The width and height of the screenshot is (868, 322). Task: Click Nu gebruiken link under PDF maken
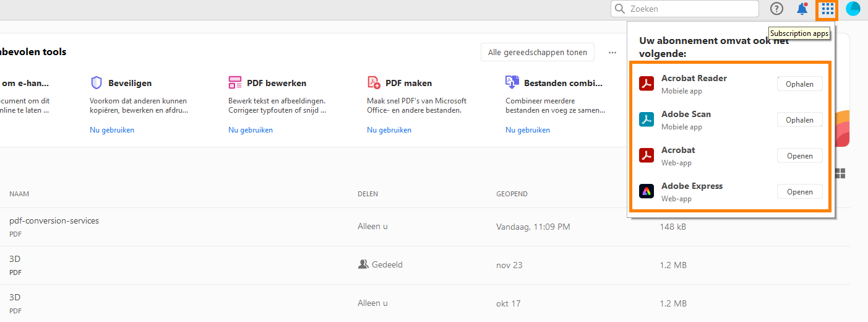tap(389, 130)
